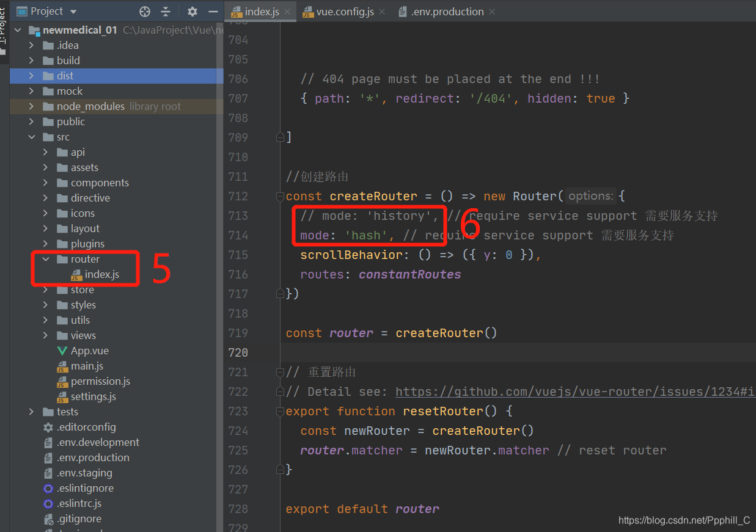Screen dimensions: 756x532
Task: Select the components folder
Action: tap(100, 183)
